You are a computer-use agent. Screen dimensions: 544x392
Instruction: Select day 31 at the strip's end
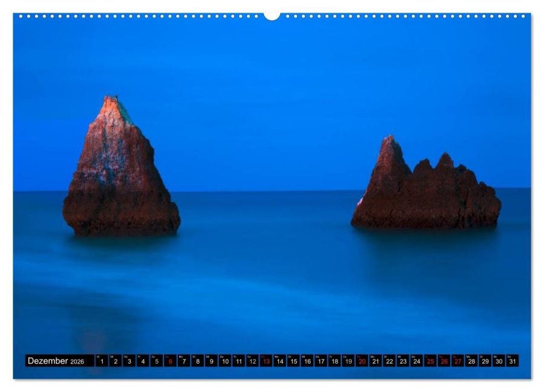[513, 361]
